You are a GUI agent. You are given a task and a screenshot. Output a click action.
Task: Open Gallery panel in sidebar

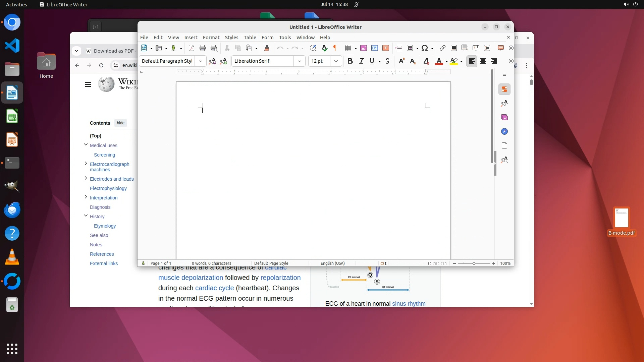[x=504, y=118]
